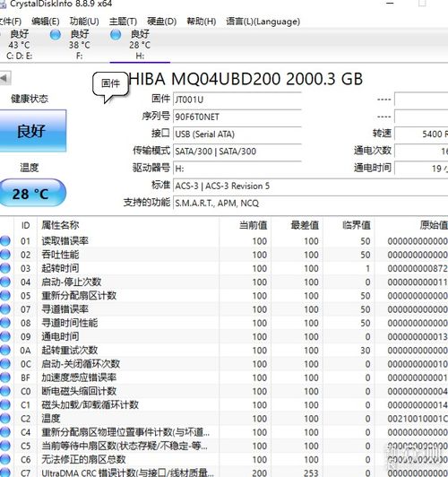Open the 主题(T) menu

point(123,22)
